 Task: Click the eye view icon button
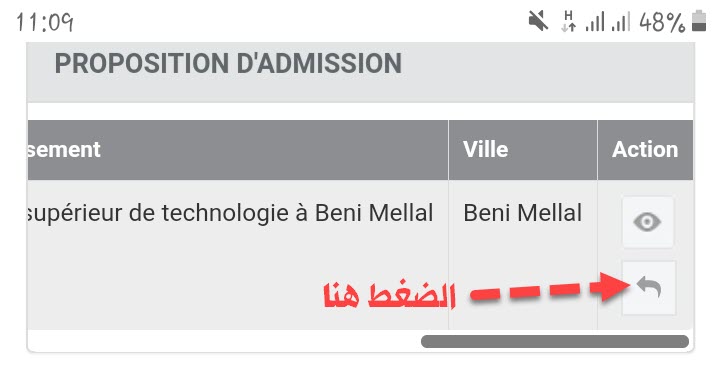pos(647,222)
